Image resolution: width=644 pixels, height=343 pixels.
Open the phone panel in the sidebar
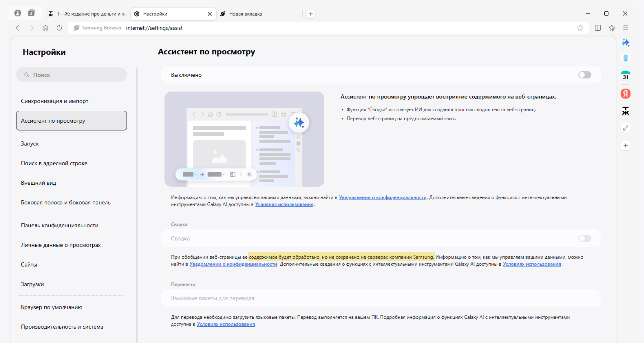[626, 58]
